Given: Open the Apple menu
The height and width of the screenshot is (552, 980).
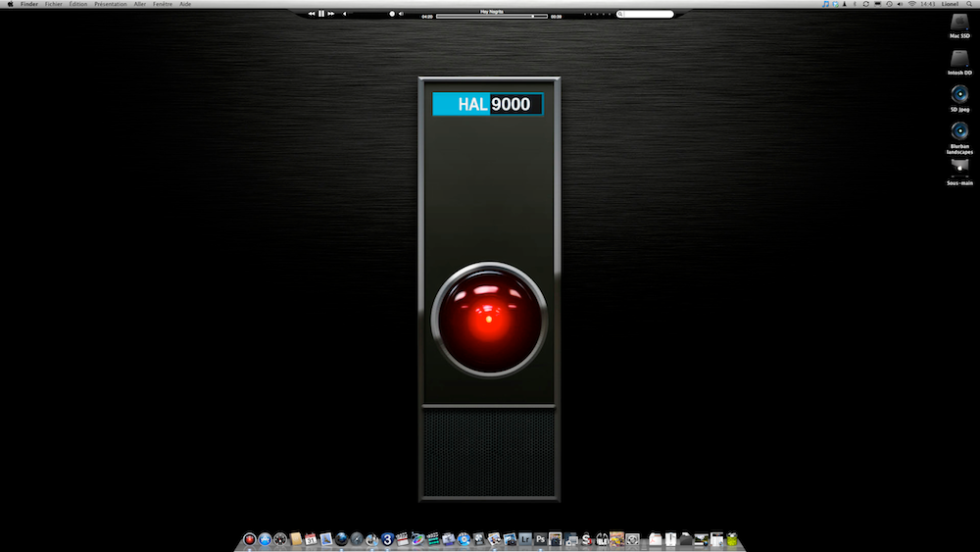Looking at the screenshot, I should (10, 4).
